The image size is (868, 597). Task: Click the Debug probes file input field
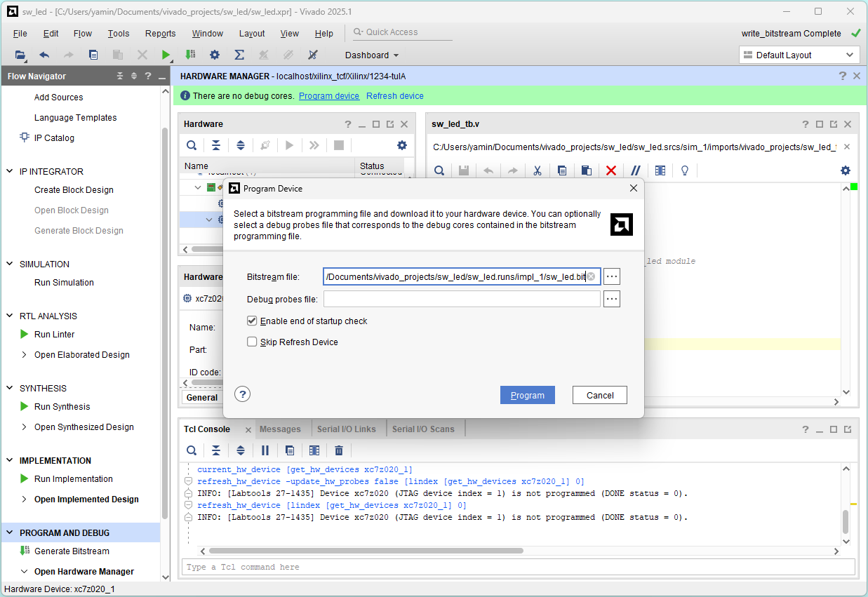point(461,300)
